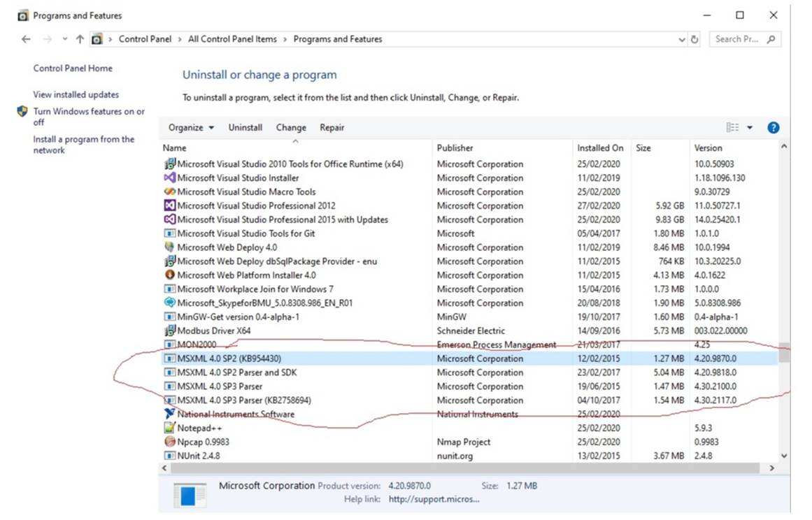Open the view options dropdown arrow
The width and height of the screenshot is (812, 520).
coord(749,128)
